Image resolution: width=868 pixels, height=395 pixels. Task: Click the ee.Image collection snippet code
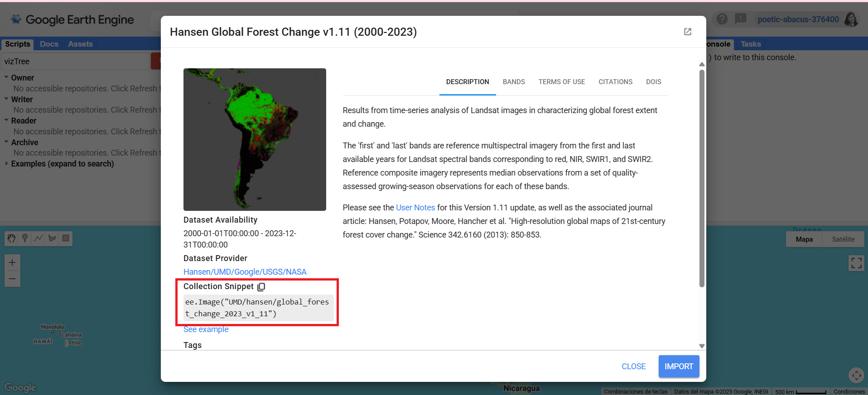(258, 308)
